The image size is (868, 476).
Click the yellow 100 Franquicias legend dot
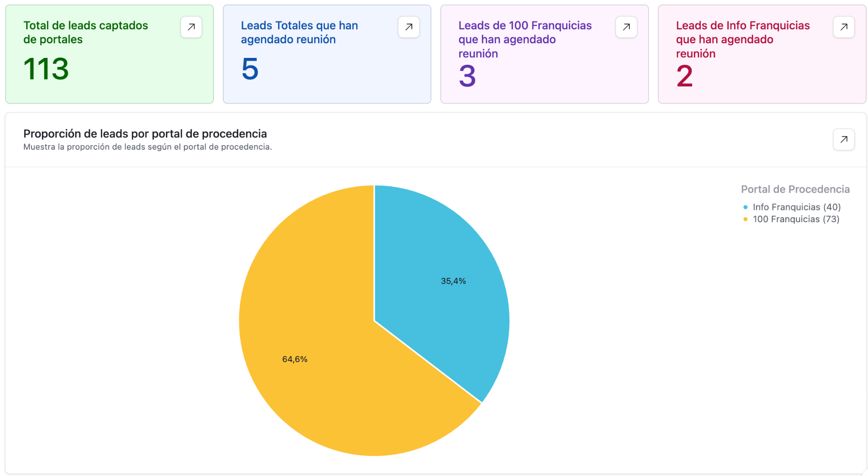[x=745, y=219]
